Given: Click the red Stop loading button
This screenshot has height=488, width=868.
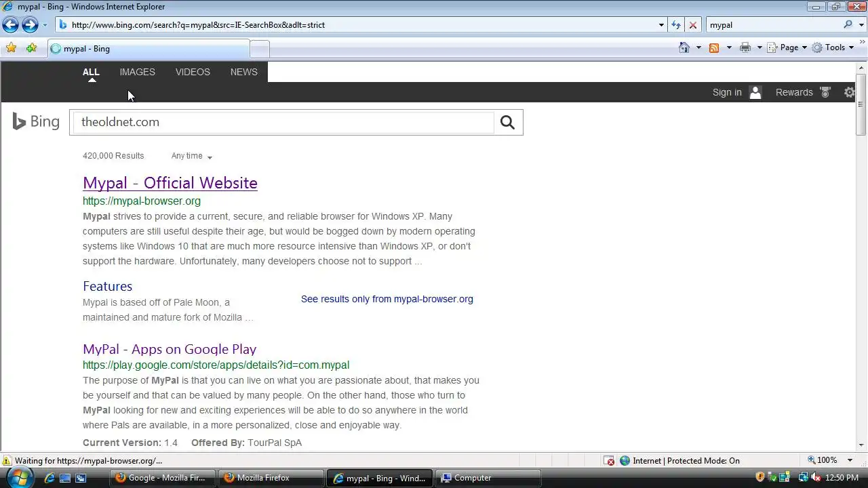Looking at the screenshot, I should (x=692, y=25).
